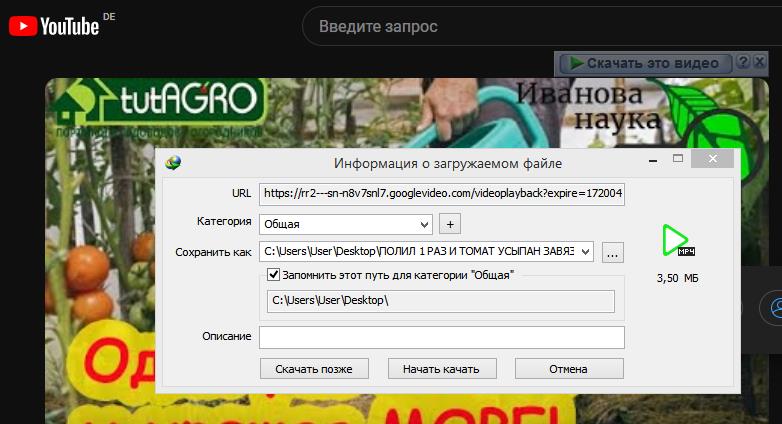Toggle 'Запомнить этот путь для категории' checkbox

(273, 274)
